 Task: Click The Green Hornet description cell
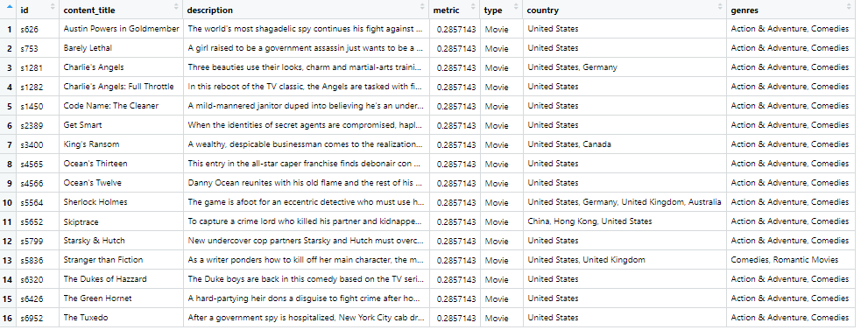[x=307, y=298]
